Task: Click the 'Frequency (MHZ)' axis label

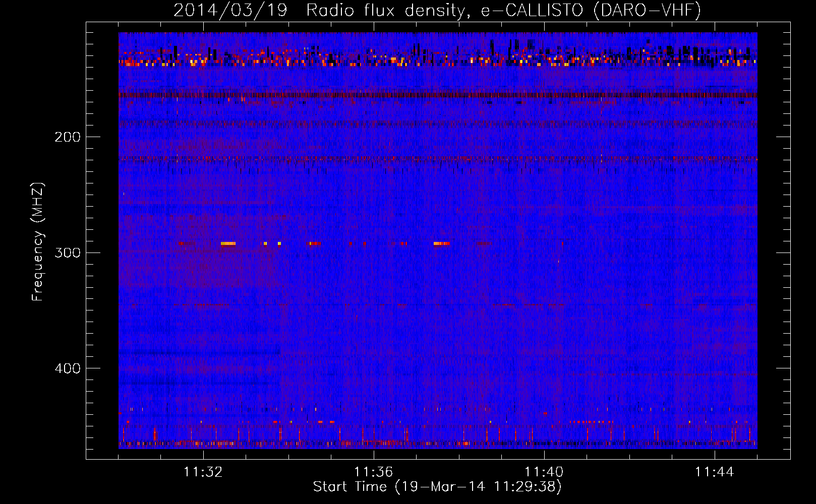Action: click(x=38, y=242)
